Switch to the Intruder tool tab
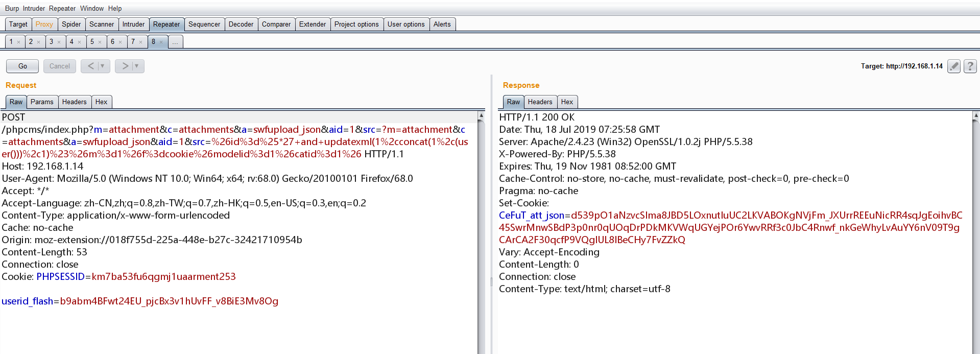This screenshot has height=354, width=980. pyautogui.click(x=133, y=24)
